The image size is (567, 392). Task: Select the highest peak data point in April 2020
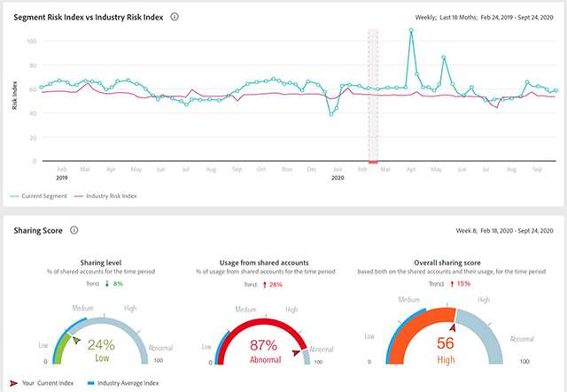(x=411, y=31)
